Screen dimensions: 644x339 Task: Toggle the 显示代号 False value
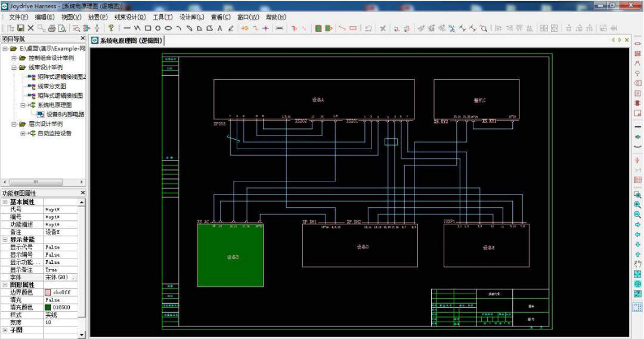click(52, 246)
